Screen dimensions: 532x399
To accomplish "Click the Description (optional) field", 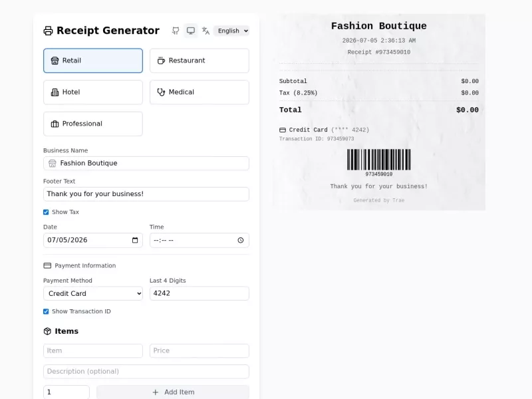I will (146, 372).
